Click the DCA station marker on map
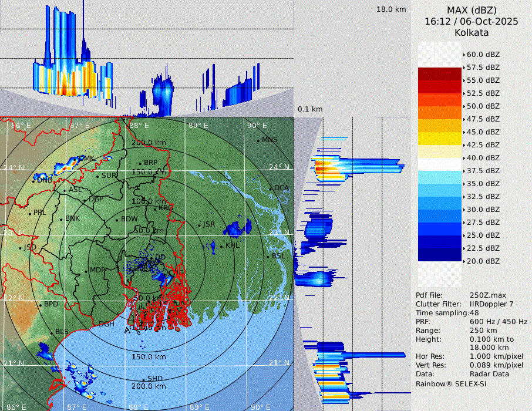The width and height of the screenshot is (532, 411). point(271,188)
